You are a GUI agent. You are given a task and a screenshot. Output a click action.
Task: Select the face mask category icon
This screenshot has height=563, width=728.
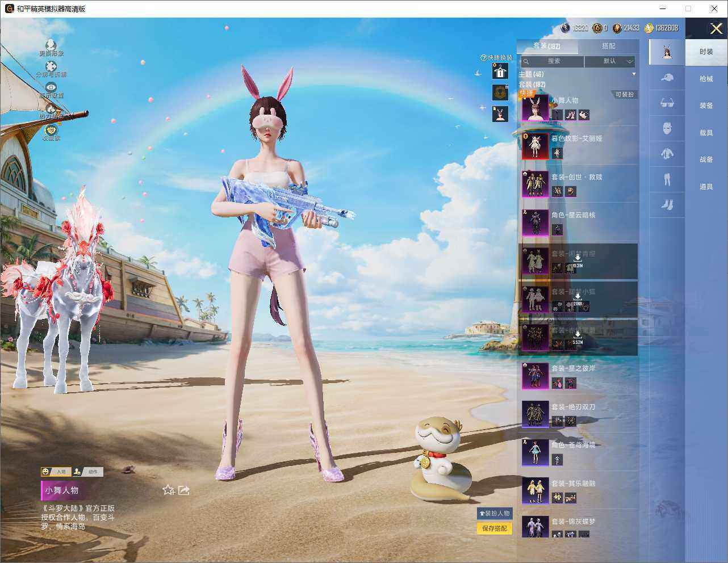click(667, 128)
